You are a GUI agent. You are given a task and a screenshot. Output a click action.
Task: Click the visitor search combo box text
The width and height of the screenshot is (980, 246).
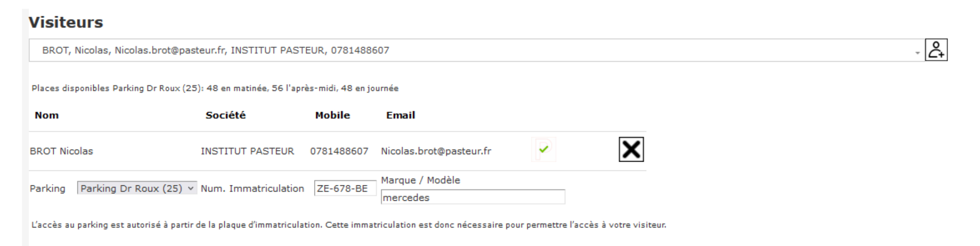click(216, 51)
